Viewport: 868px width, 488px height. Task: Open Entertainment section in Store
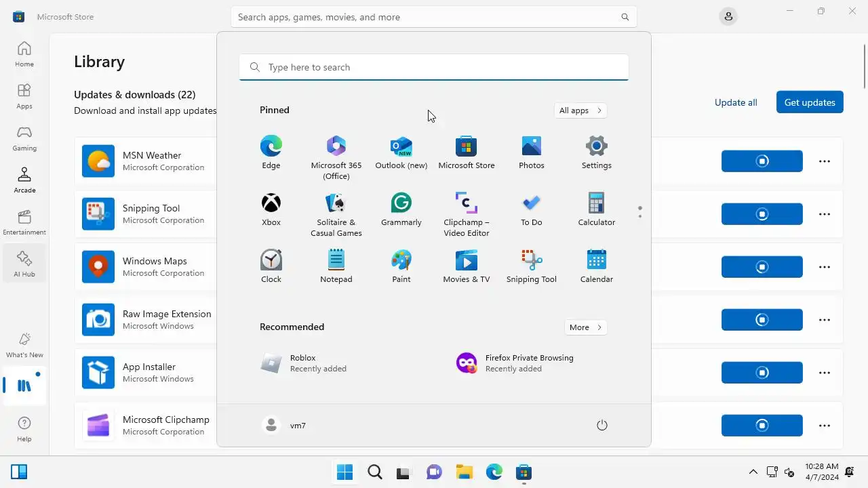point(24,222)
